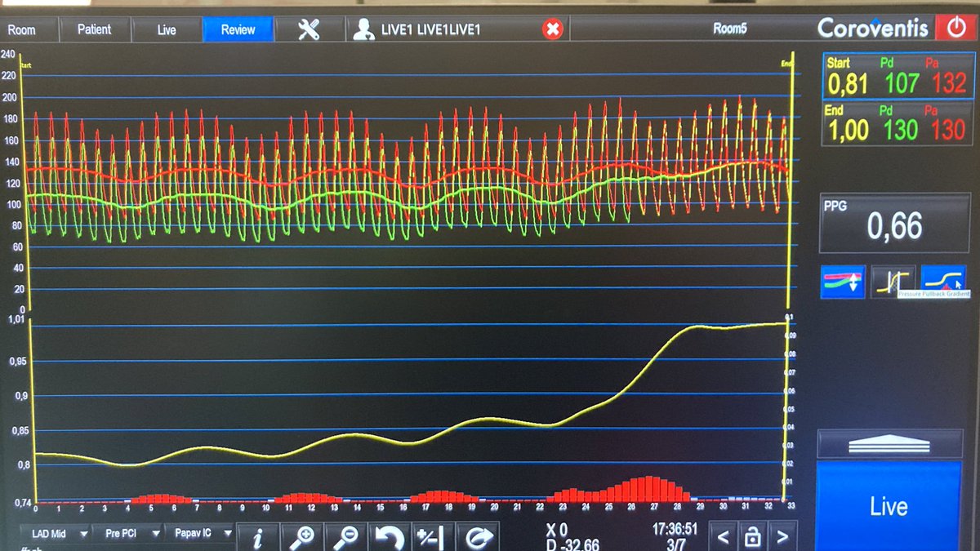
Task: Click the Coroventis logo
Action: tap(873, 28)
